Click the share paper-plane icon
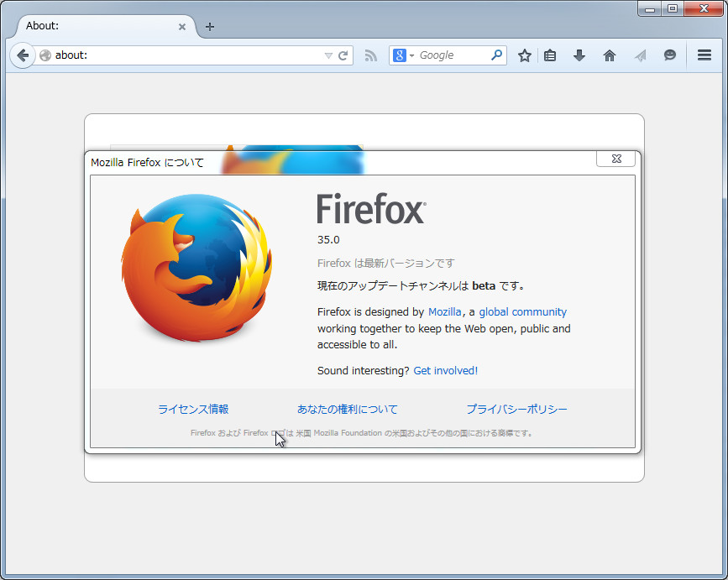 [x=640, y=55]
